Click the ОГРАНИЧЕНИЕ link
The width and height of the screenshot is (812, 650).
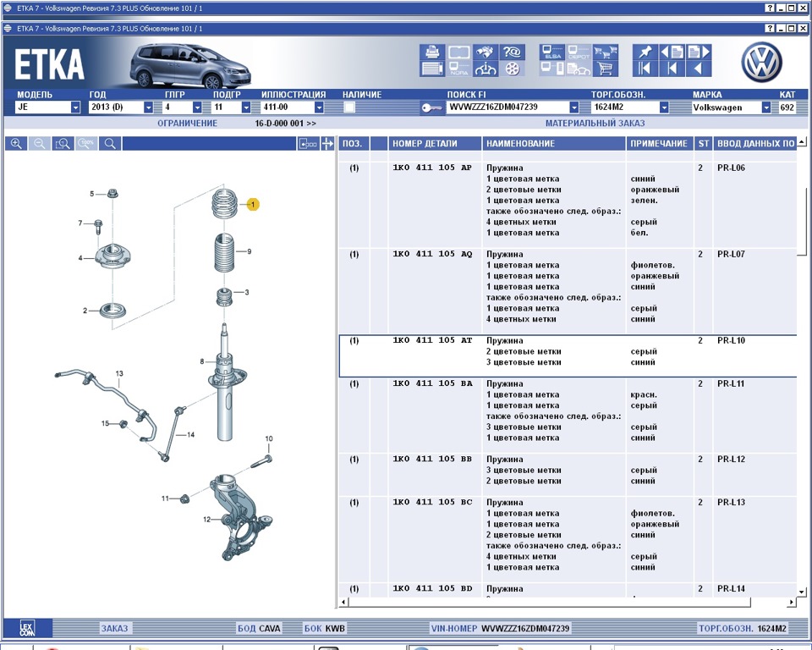(x=188, y=124)
